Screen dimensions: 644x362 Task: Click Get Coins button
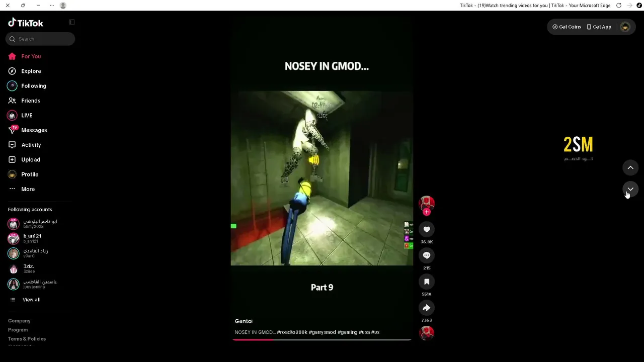(x=567, y=27)
